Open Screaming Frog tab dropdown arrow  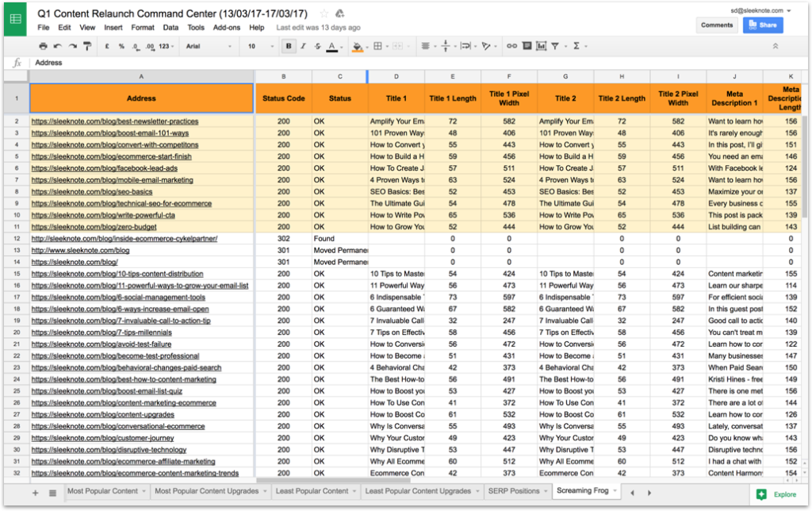pyautogui.click(x=615, y=491)
